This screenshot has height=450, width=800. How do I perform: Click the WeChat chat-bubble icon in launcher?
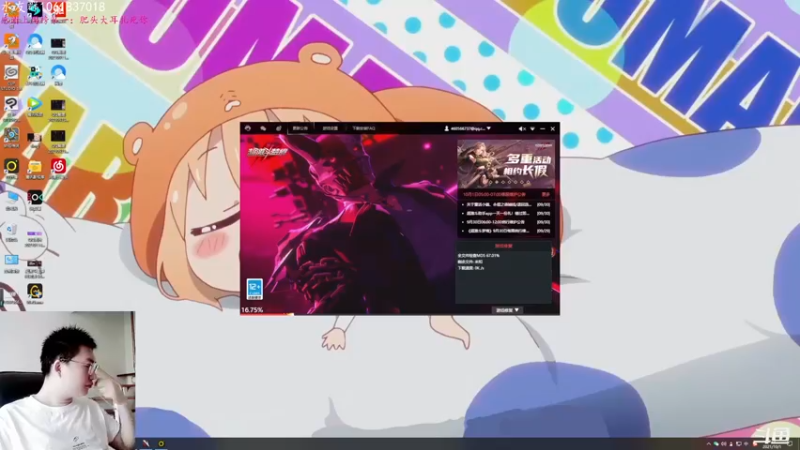coord(263,129)
